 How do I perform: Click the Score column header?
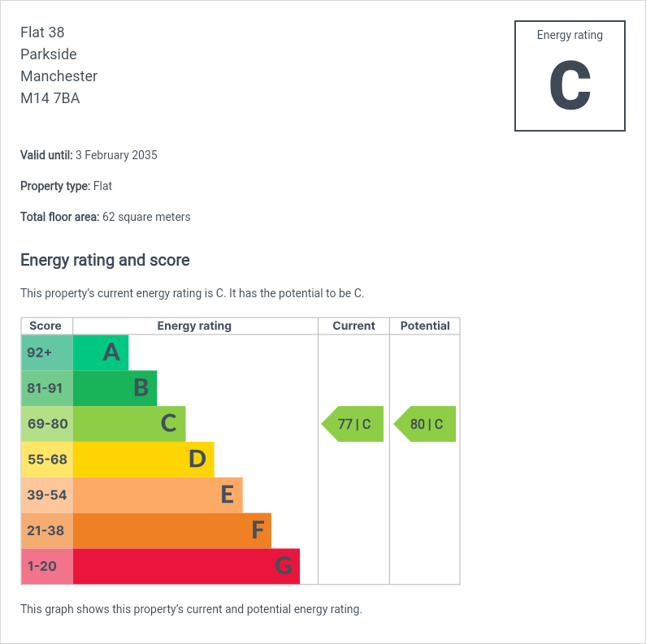coord(46,326)
